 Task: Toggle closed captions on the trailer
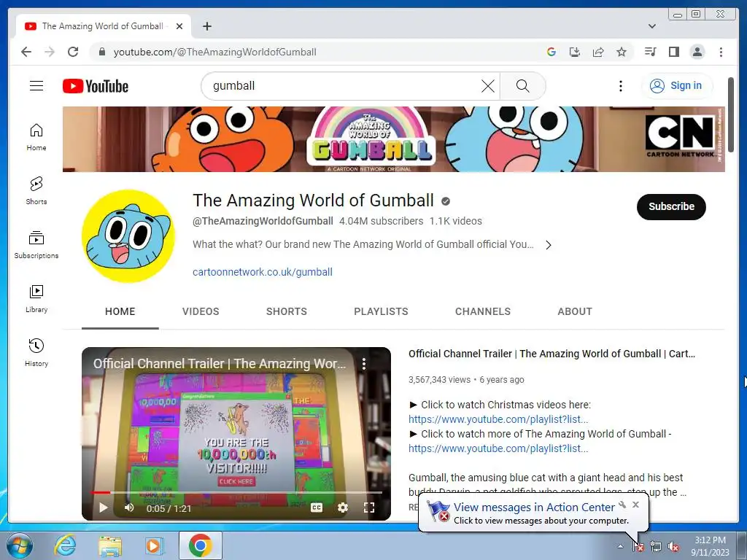(317, 507)
